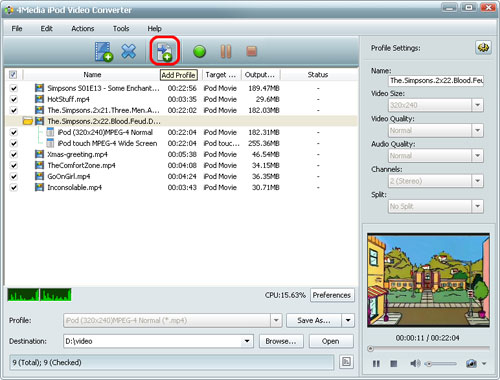
Task: Uncheck the HotStuff.mp4 checkbox
Action: pyautogui.click(x=14, y=99)
